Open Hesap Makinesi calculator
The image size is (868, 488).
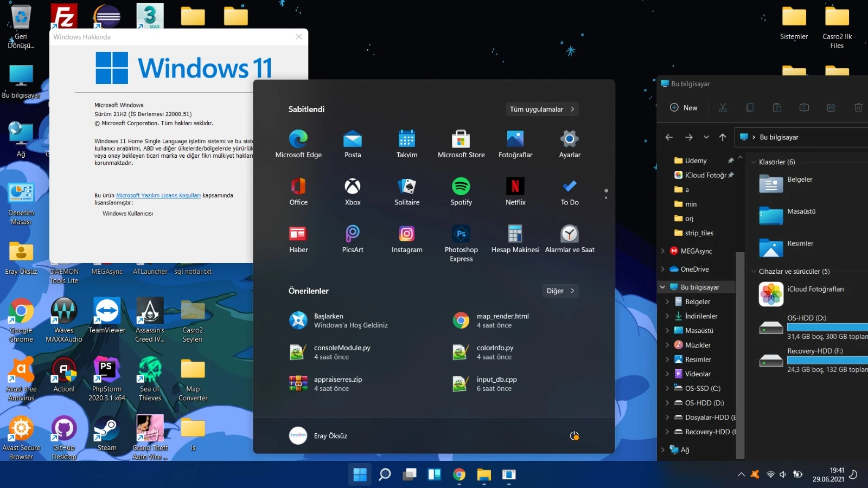click(515, 239)
